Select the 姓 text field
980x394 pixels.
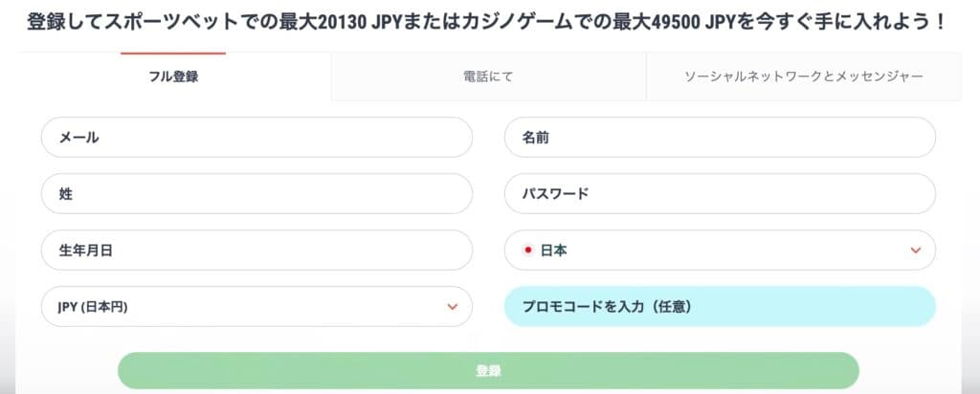click(x=256, y=194)
